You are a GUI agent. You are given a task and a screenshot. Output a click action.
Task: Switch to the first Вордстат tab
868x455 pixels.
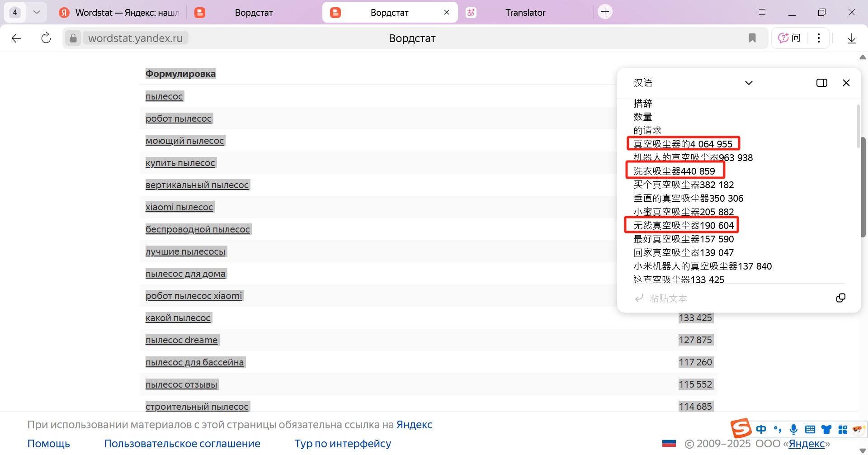click(253, 13)
